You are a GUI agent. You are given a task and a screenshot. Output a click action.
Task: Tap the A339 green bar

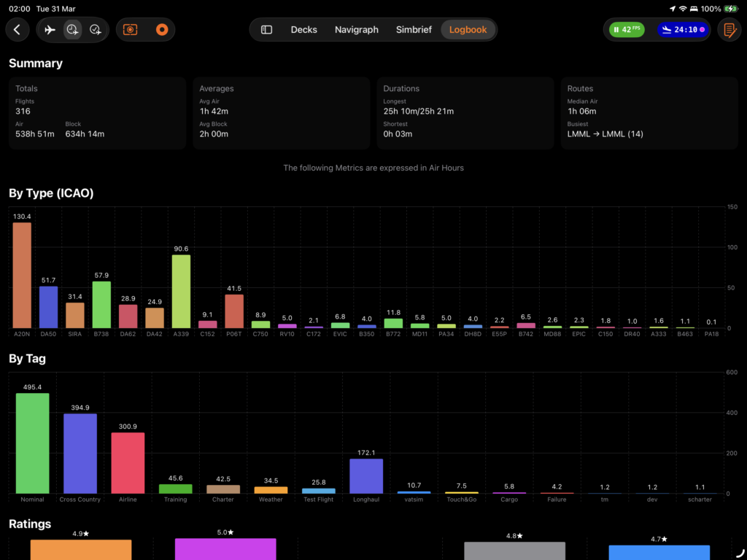pos(181,291)
